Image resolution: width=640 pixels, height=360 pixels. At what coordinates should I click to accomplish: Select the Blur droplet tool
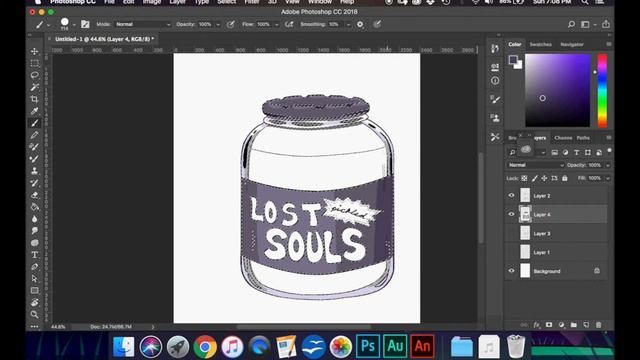pyautogui.click(x=35, y=219)
